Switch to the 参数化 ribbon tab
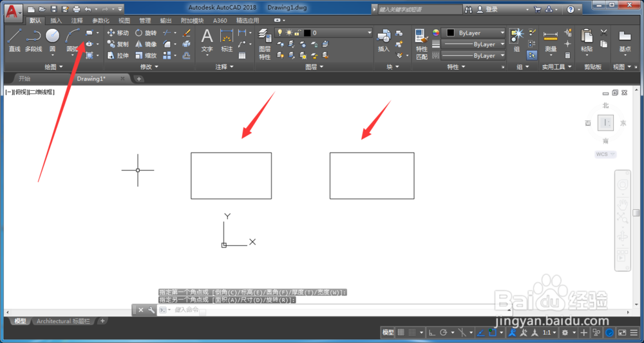 click(x=100, y=21)
